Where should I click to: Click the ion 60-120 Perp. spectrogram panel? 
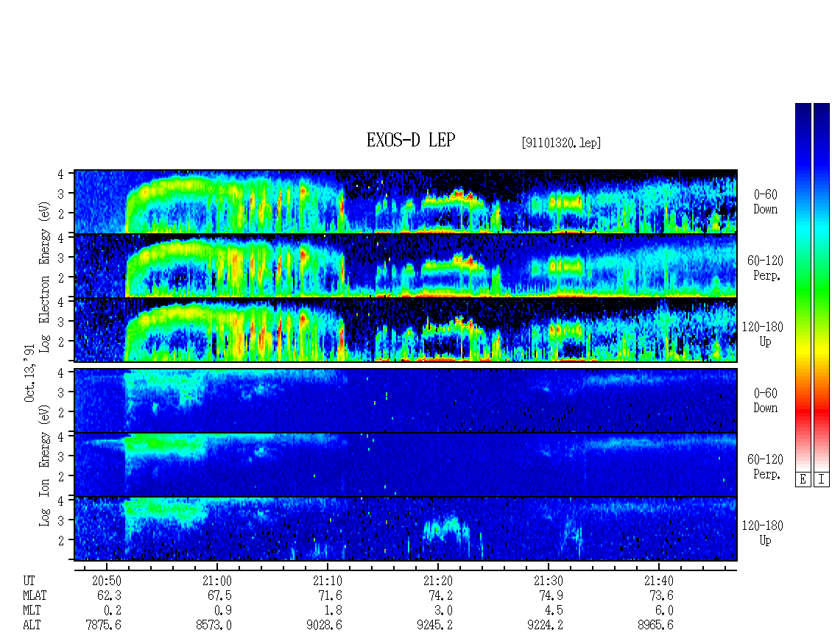(x=406, y=464)
